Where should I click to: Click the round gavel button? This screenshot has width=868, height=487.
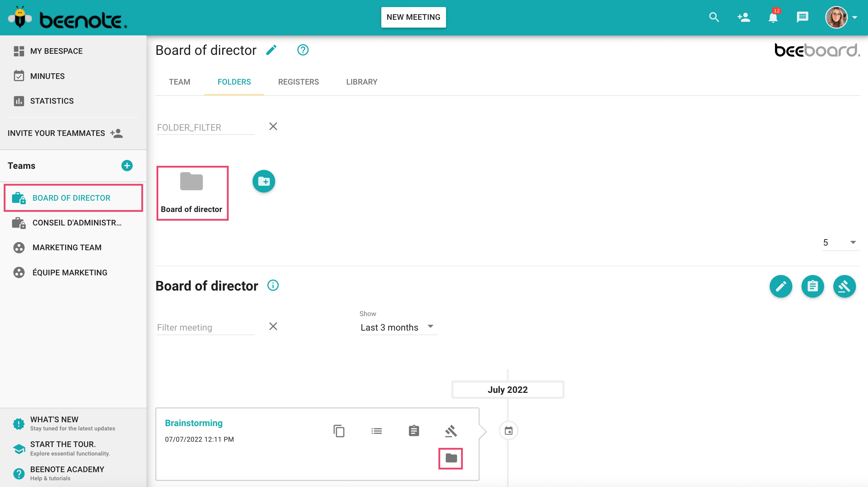point(844,286)
